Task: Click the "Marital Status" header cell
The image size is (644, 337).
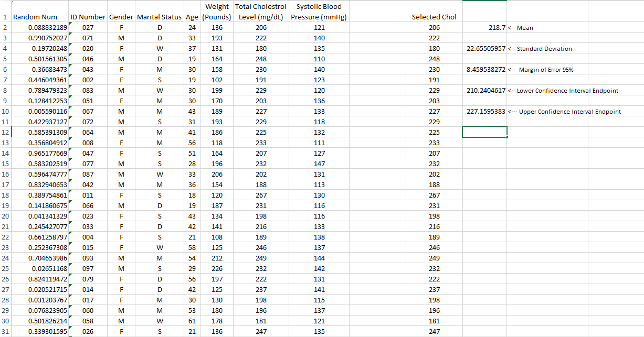Action: pyautogui.click(x=160, y=12)
